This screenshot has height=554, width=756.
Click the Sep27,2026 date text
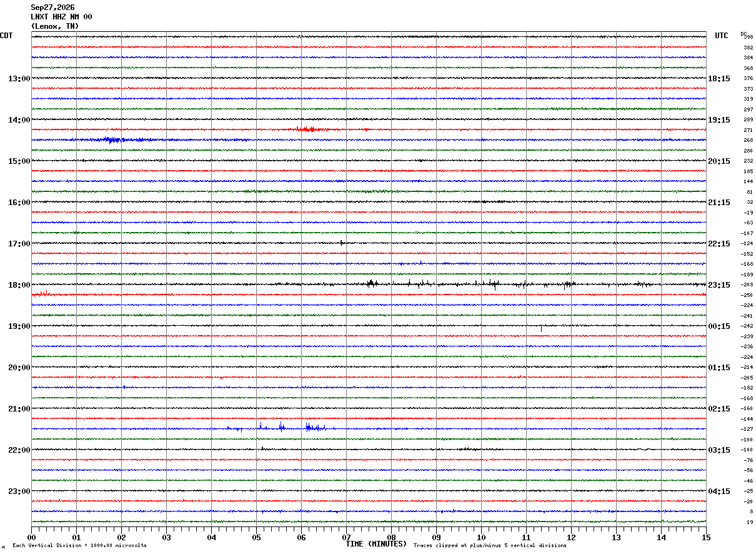coord(52,8)
